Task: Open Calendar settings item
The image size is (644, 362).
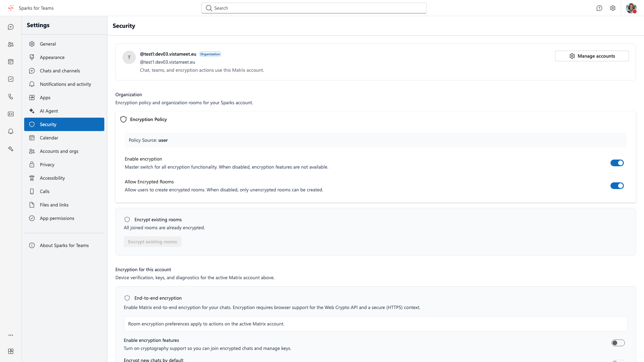Action: pos(64,138)
